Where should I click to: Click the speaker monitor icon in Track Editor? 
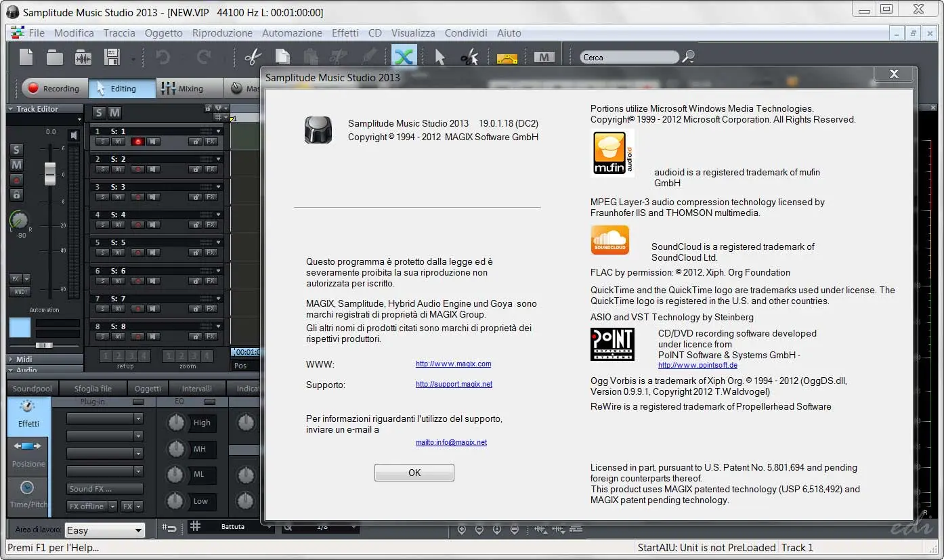(x=74, y=135)
